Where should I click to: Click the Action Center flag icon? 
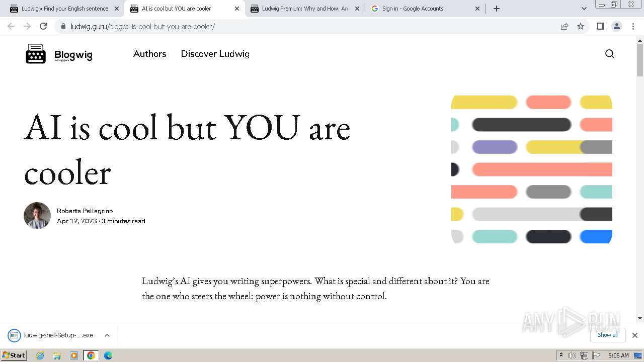click(596, 355)
